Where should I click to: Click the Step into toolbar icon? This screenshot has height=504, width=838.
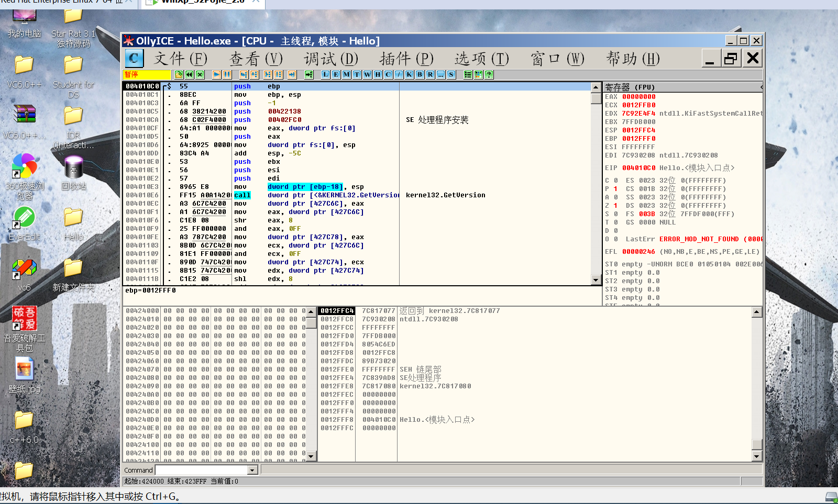(x=244, y=75)
